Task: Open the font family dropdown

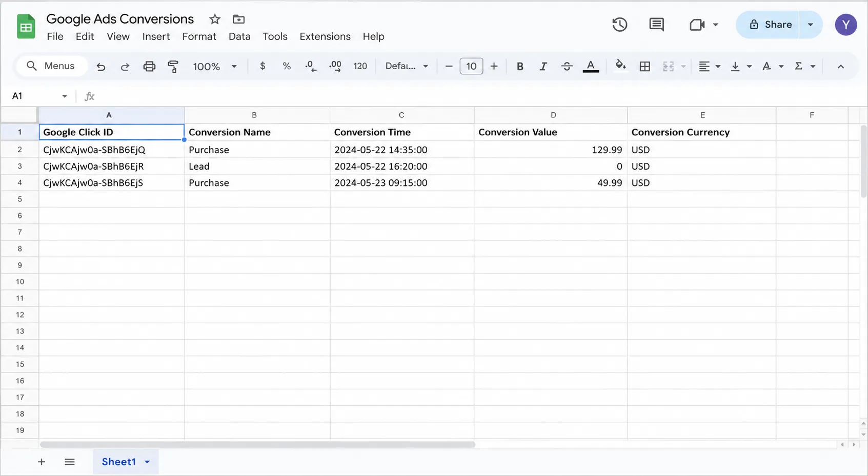Action: pos(407,66)
